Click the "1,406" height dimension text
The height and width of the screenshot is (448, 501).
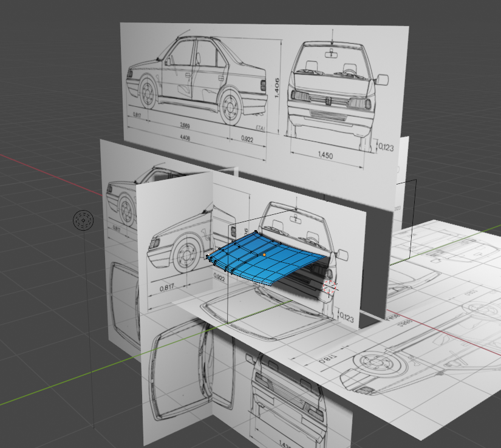pyautogui.click(x=277, y=87)
